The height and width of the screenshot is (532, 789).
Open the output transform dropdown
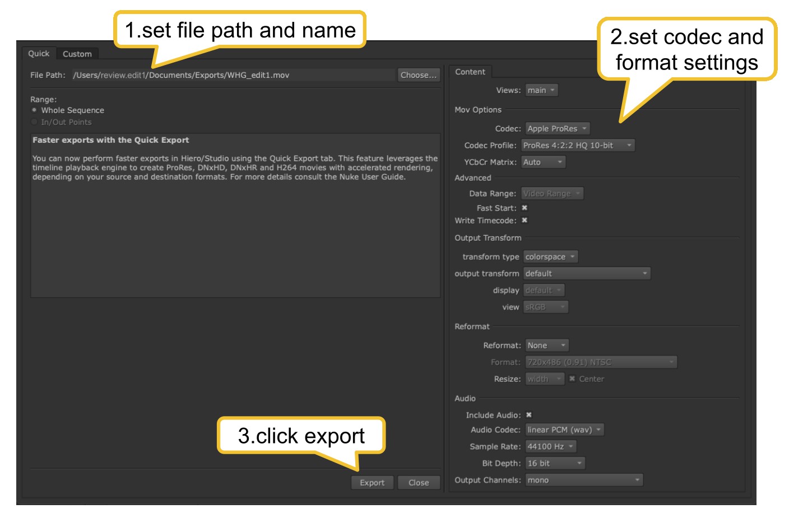point(586,274)
